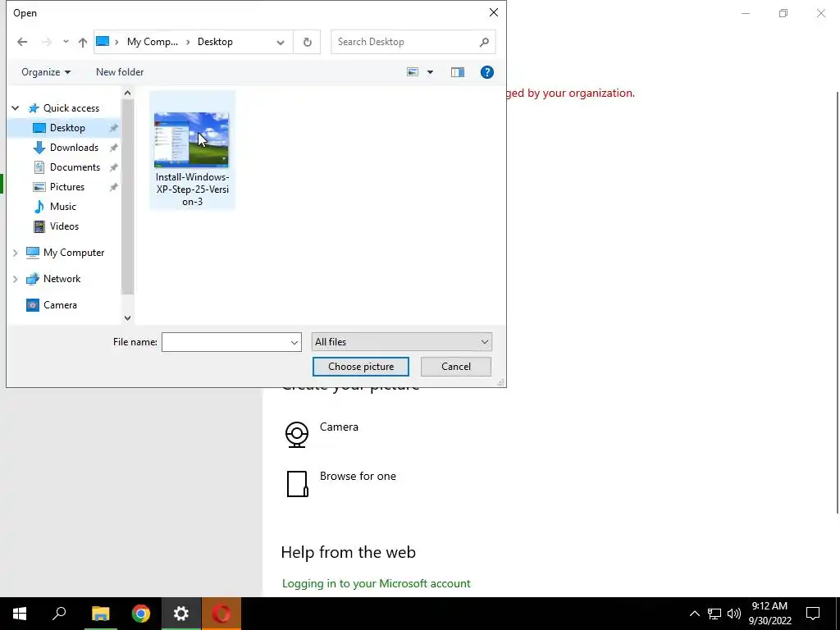The width and height of the screenshot is (840, 630).
Task: Click the Documents pin icon
Action: point(113,167)
